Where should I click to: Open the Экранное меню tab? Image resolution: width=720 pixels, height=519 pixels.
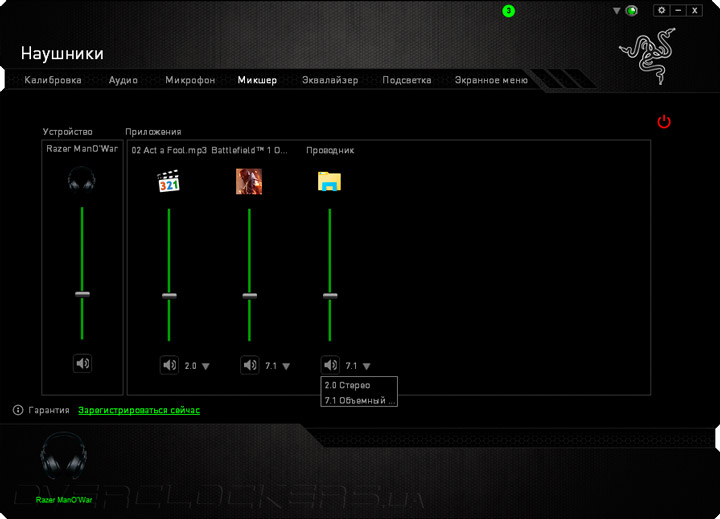(491, 80)
